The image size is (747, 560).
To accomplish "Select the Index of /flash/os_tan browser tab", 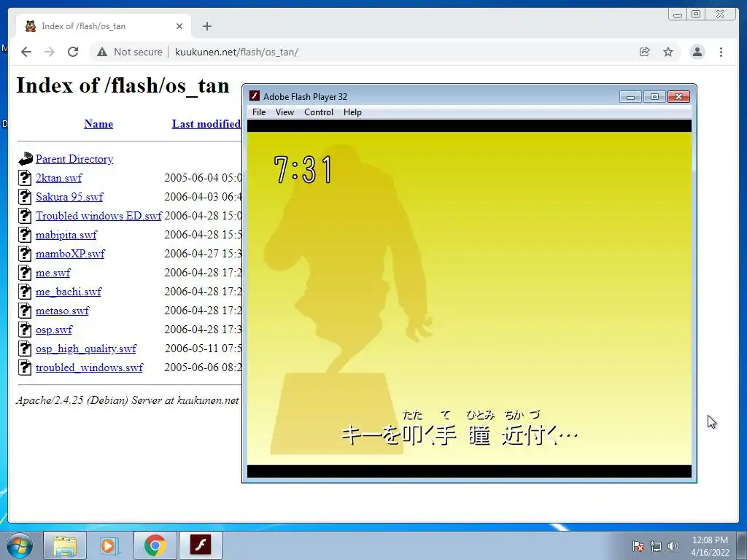I will point(104,26).
